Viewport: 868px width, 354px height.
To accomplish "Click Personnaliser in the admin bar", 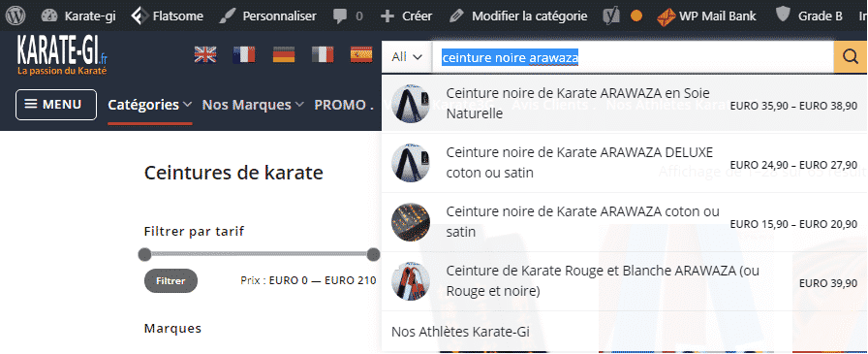I will point(267,16).
